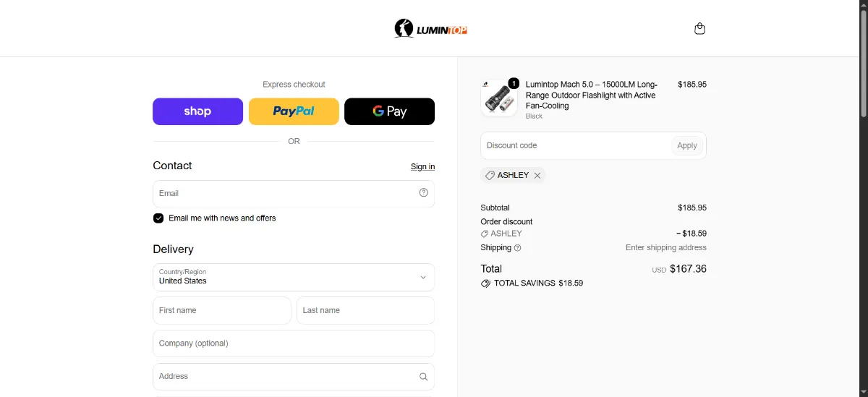Click the Subtotal label

click(x=495, y=208)
